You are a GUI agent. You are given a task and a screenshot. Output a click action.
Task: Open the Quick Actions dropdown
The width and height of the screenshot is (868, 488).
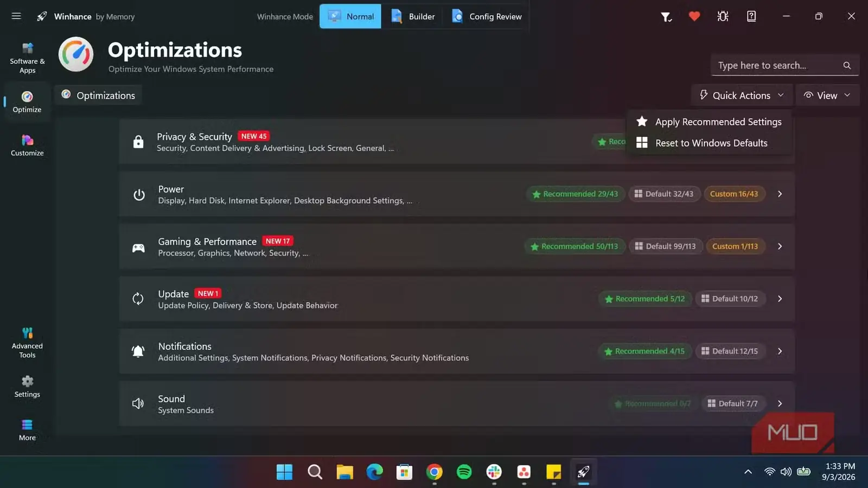[741, 95]
